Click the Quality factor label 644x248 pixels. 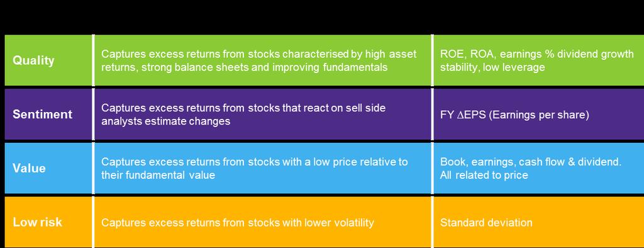point(33,60)
